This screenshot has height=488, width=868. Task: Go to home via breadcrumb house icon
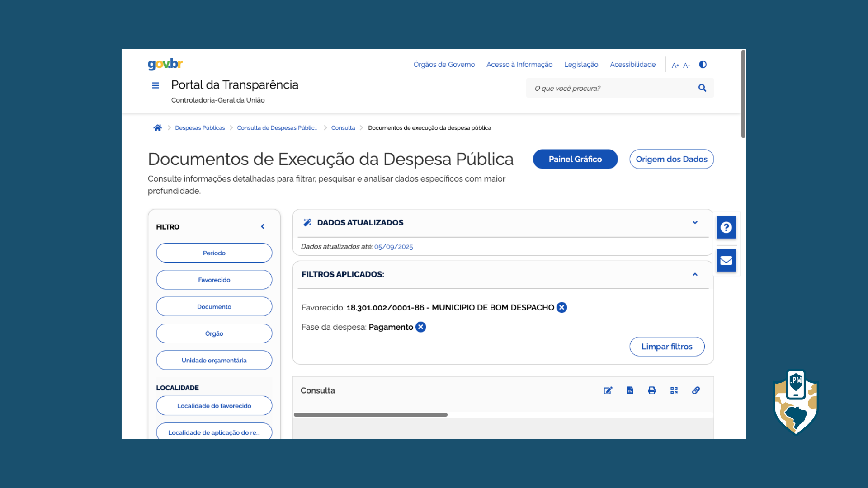tap(157, 128)
